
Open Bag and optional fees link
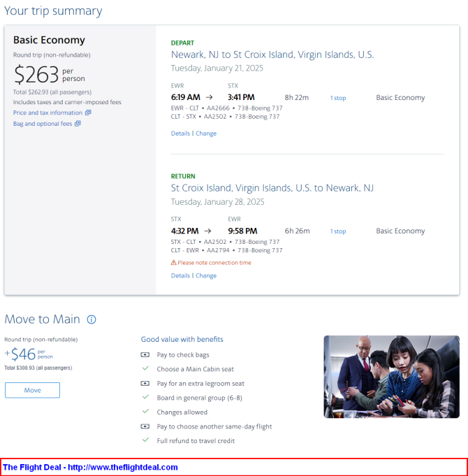coord(43,124)
